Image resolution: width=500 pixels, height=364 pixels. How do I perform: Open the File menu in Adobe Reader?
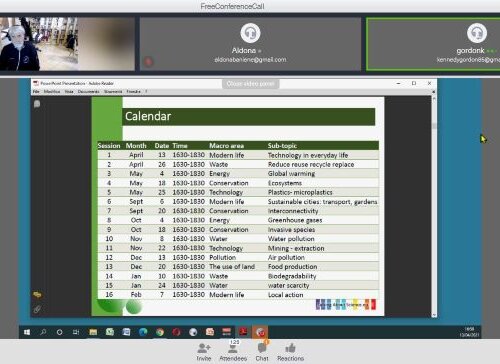point(36,91)
